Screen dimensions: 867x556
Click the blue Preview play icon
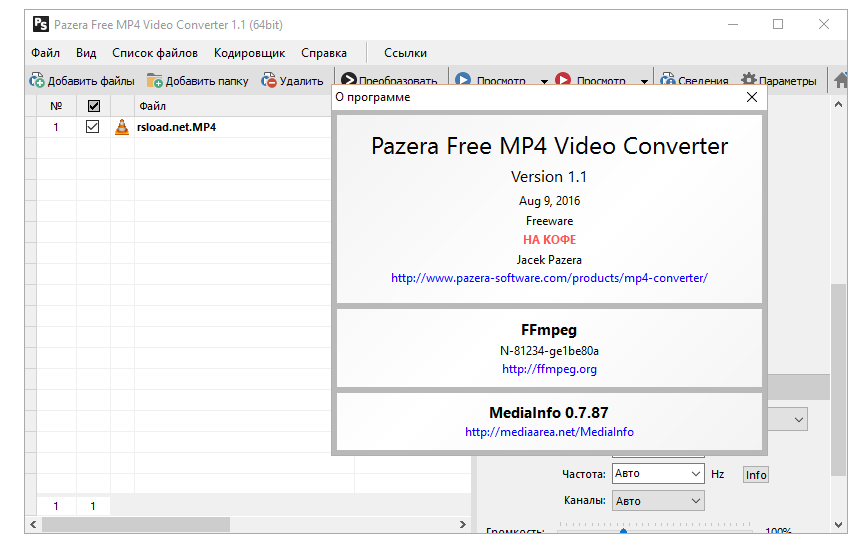[463, 78]
